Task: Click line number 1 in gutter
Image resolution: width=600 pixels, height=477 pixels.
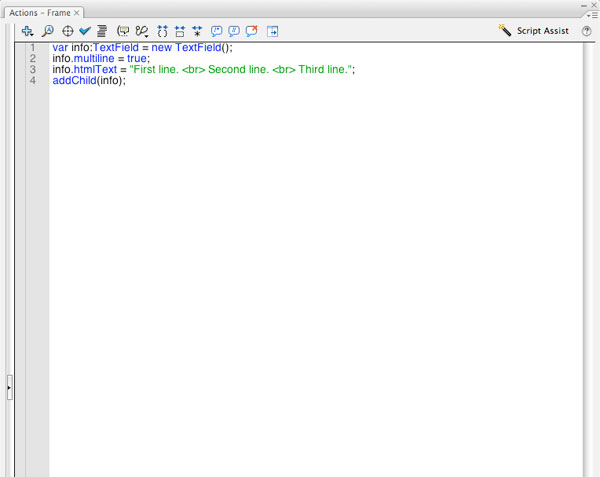Action: click(x=33, y=47)
